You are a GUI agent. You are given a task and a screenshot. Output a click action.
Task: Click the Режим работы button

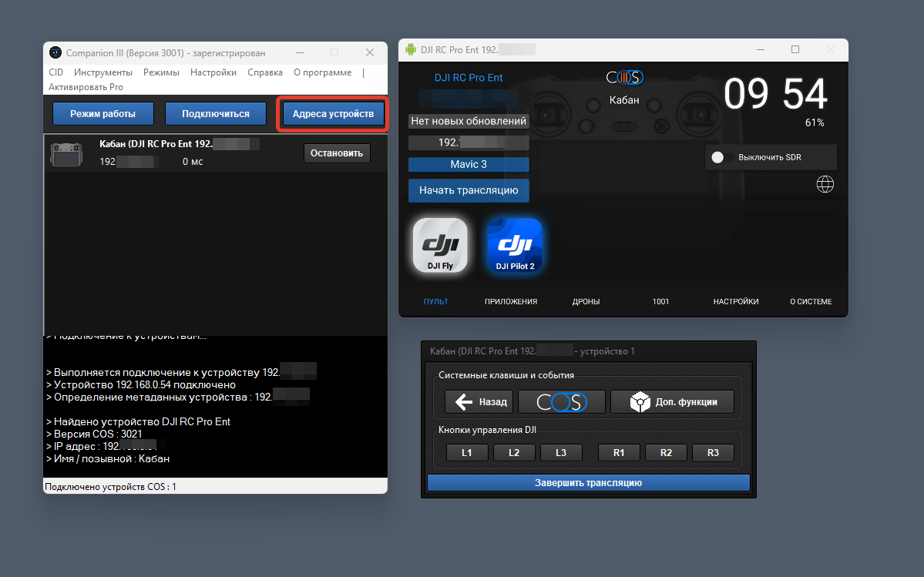(x=103, y=114)
